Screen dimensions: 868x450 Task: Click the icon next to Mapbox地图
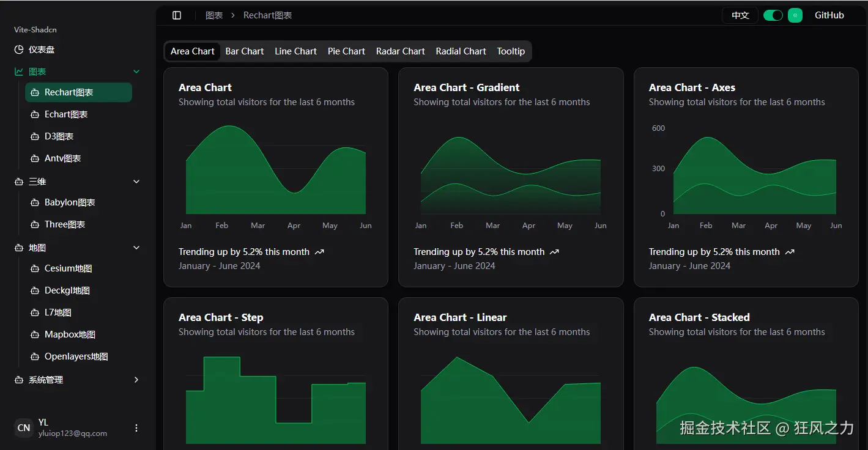pyautogui.click(x=35, y=334)
